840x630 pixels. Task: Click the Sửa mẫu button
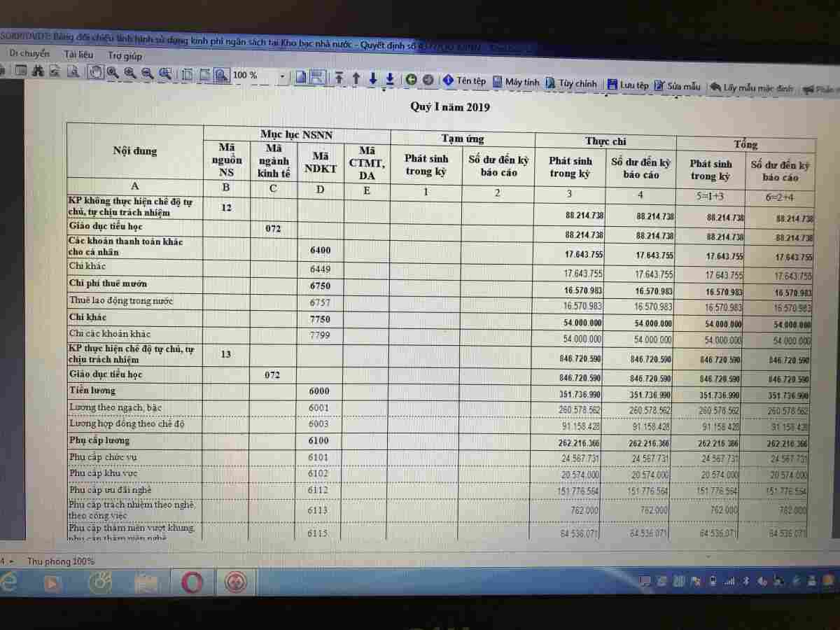677,86
